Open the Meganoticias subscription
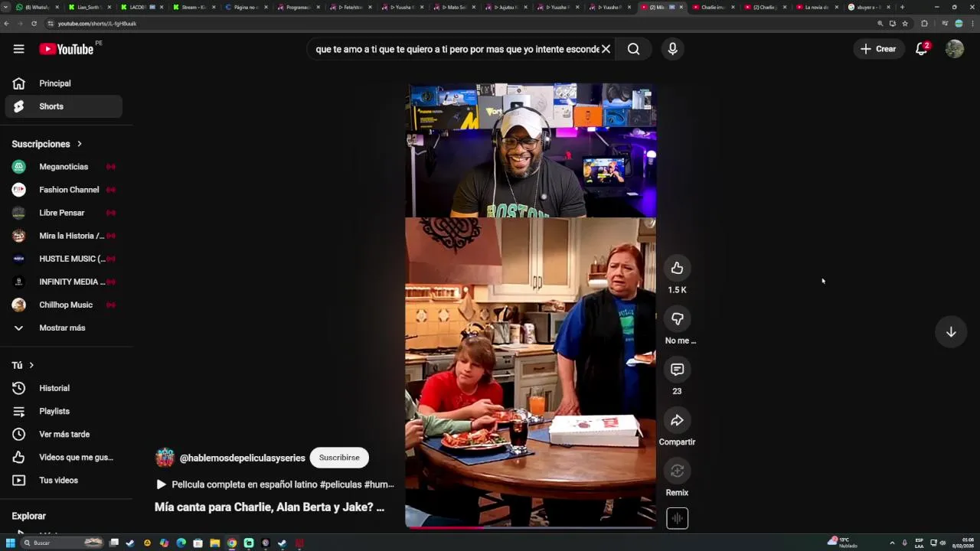Screen dimensions: 980x551 [64, 167]
